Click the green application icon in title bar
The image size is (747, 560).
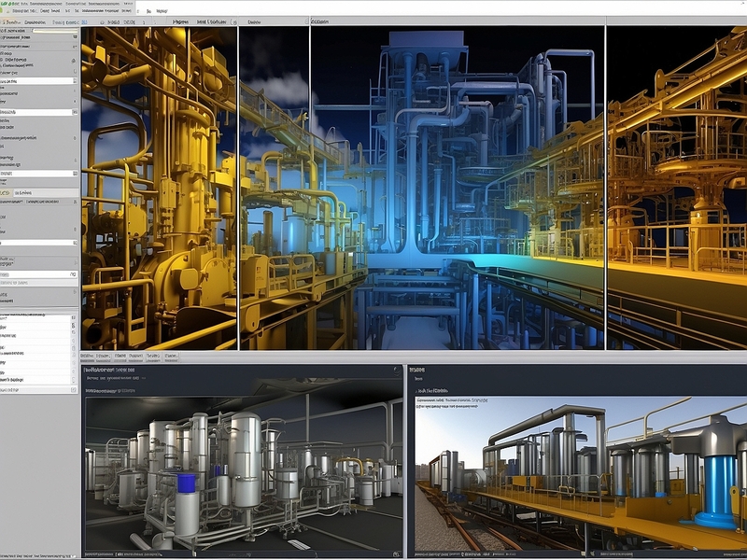tap(5, 5)
